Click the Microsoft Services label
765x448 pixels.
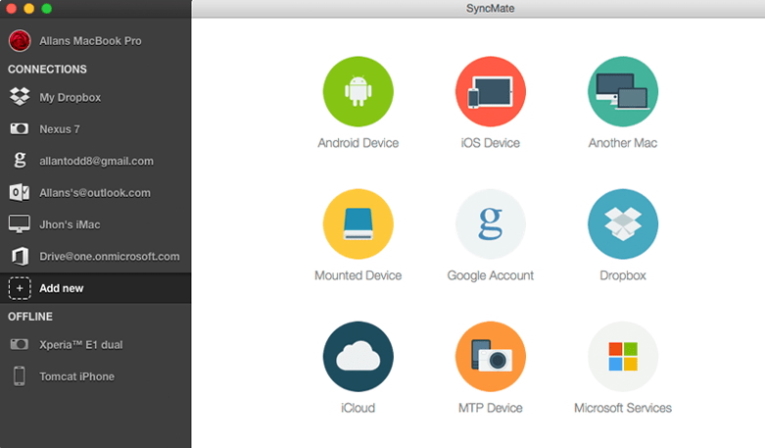pyautogui.click(x=623, y=408)
